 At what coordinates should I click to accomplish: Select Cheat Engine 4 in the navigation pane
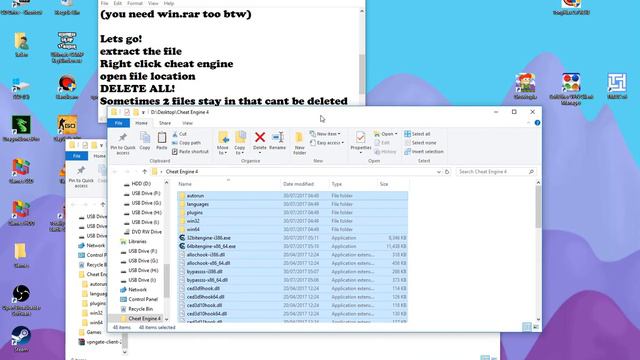point(141,318)
